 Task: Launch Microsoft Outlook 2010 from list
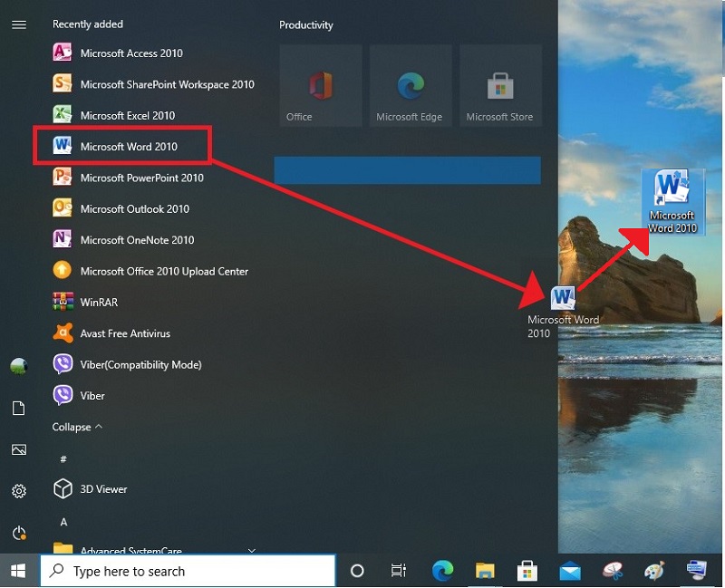(x=134, y=209)
